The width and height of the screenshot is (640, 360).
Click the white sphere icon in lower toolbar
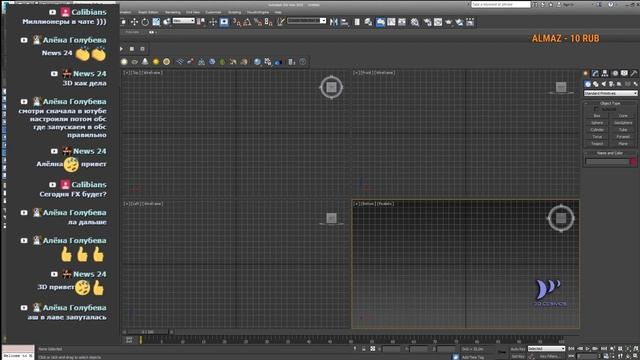tap(124, 62)
